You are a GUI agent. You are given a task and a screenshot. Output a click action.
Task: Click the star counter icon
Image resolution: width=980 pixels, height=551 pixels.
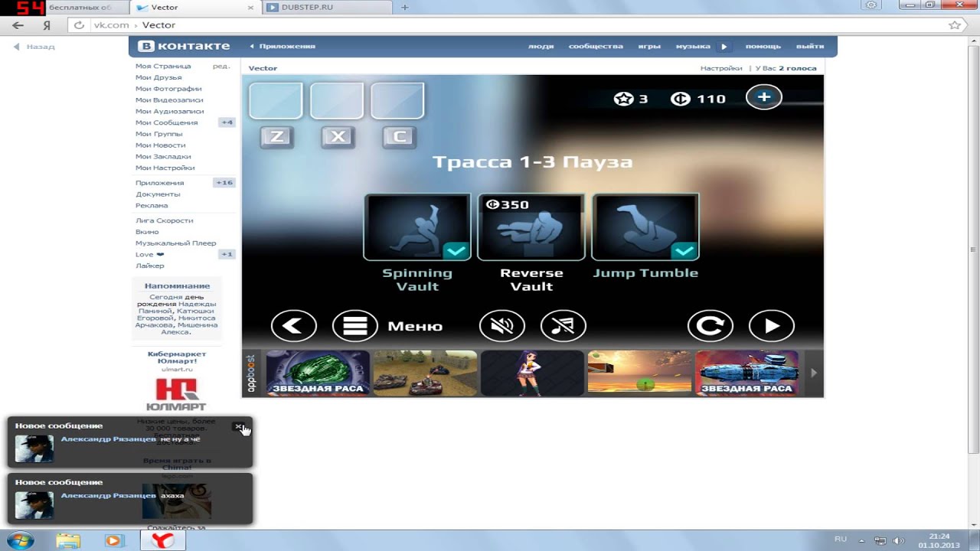tap(623, 99)
